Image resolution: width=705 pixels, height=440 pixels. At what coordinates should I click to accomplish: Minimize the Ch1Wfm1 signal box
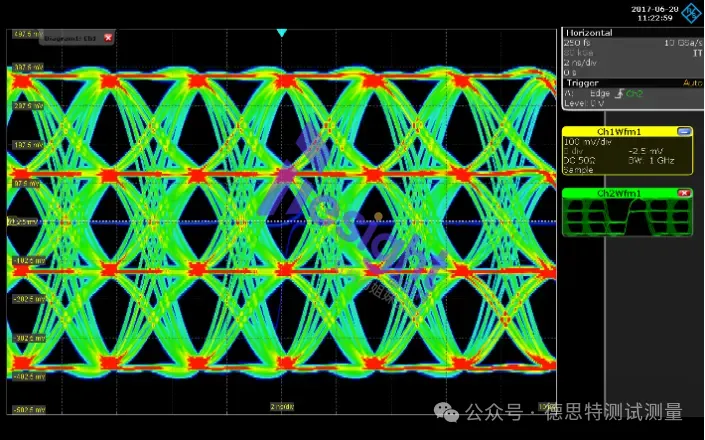pyautogui.click(x=684, y=131)
